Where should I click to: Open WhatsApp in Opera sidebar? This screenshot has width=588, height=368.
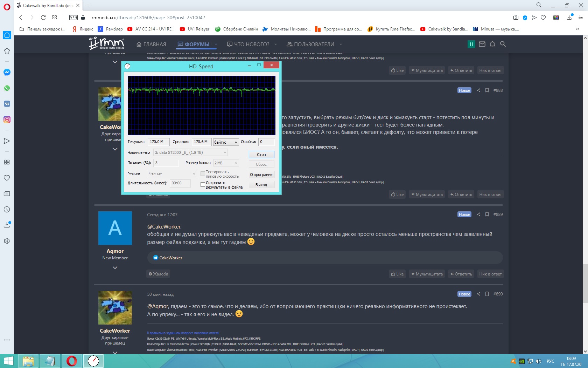point(7,88)
